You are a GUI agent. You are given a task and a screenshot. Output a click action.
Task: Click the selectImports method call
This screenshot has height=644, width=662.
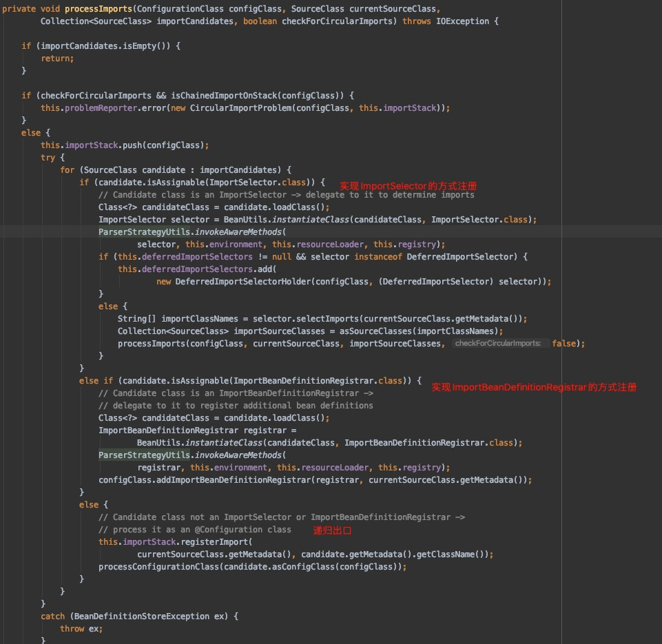pos(327,319)
